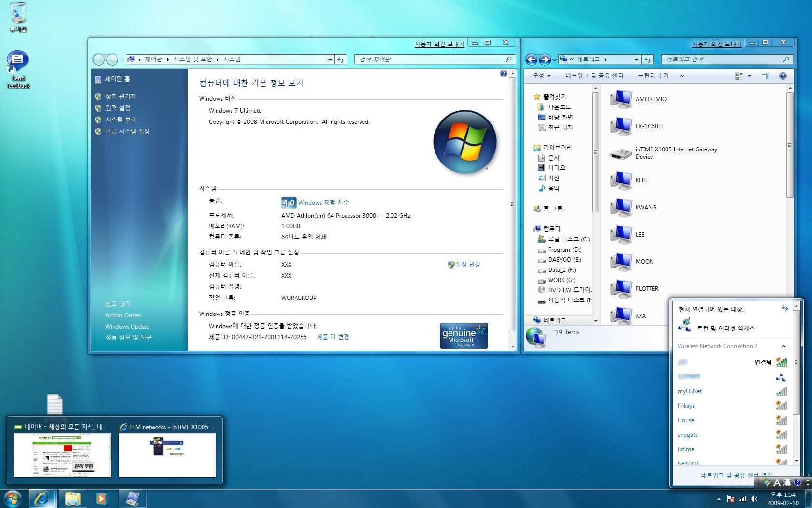Open the Start menu orb
This screenshot has width=812, height=508.
13,498
